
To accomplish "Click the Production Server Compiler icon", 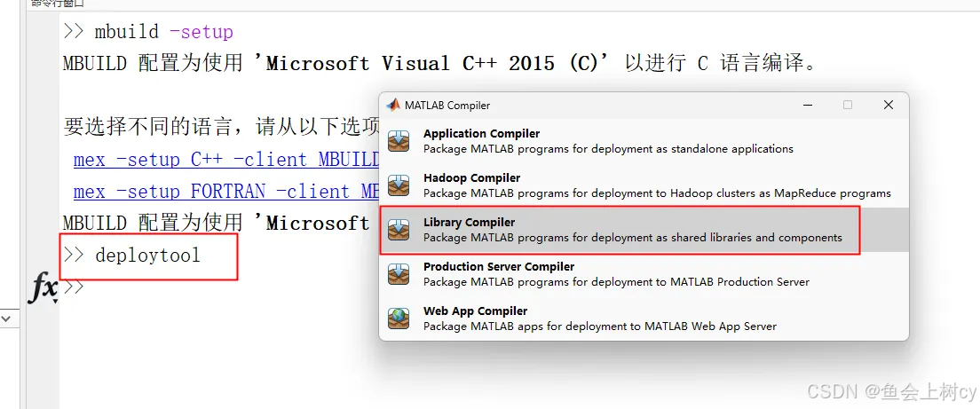I will tap(399, 274).
